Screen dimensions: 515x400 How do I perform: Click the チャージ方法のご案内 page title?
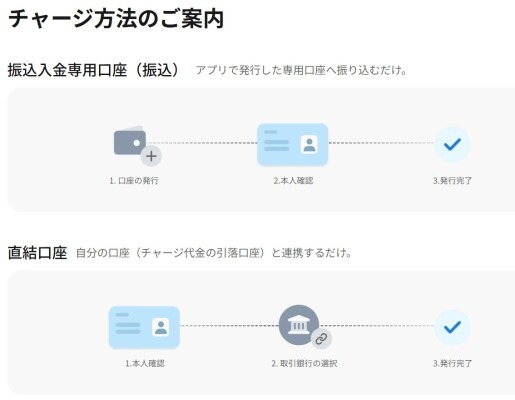coord(115,19)
